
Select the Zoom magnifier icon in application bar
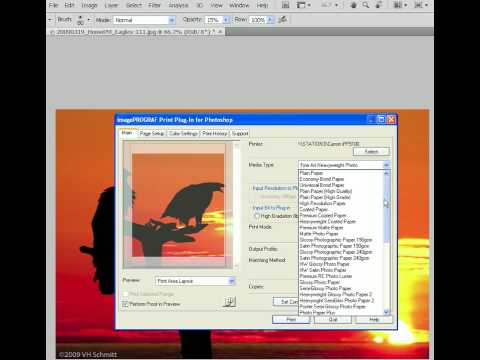366,5
